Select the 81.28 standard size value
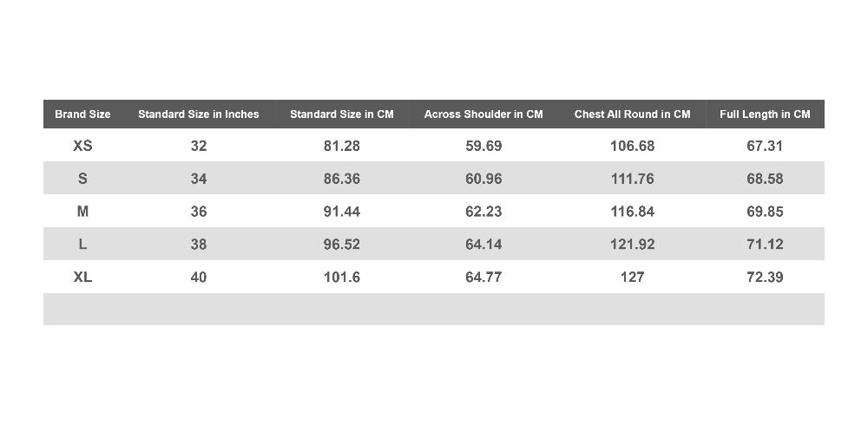The width and height of the screenshot is (868, 425). pyautogui.click(x=341, y=146)
